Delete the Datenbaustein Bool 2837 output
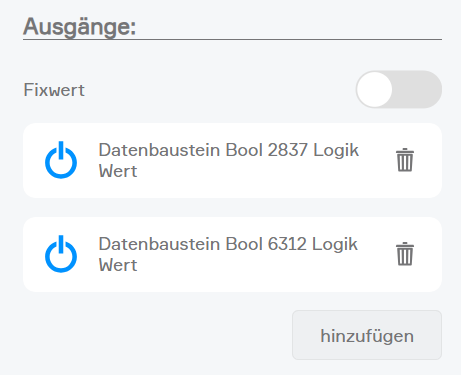The height and width of the screenshot is (375, 461). coord(405,160)
